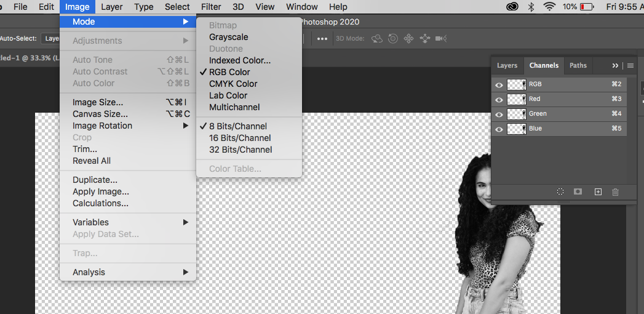
Task: Click the Channels tab
Action: pos(544,65)
